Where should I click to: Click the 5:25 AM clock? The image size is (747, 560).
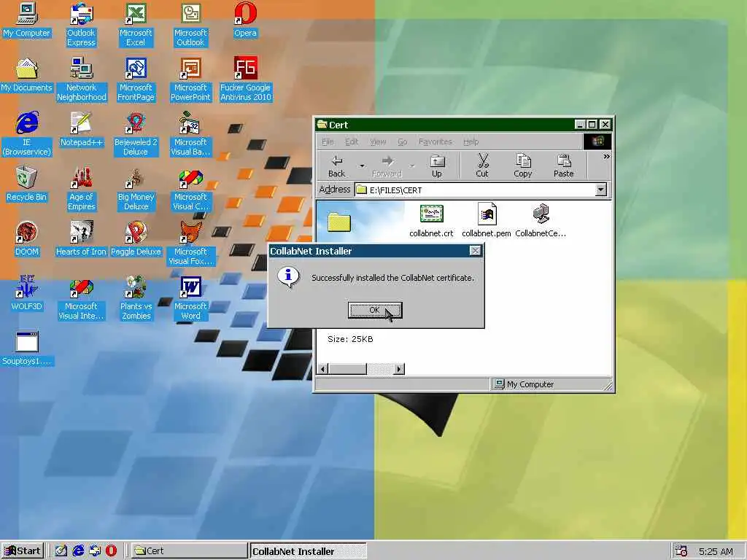716,551
